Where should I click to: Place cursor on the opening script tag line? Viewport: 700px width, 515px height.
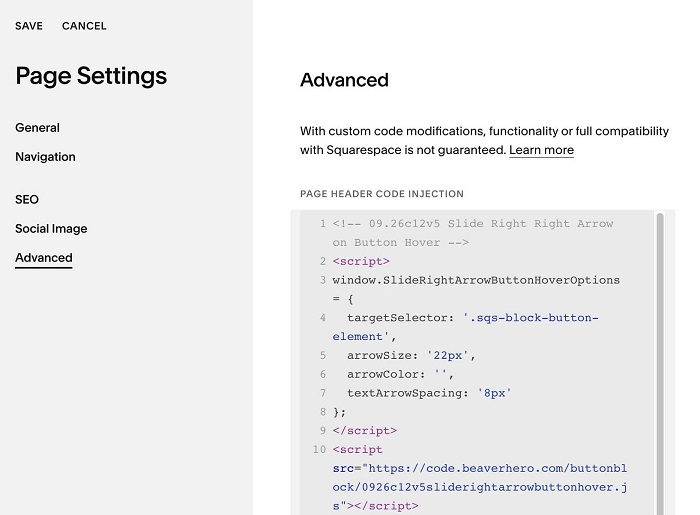click(361, 261)
